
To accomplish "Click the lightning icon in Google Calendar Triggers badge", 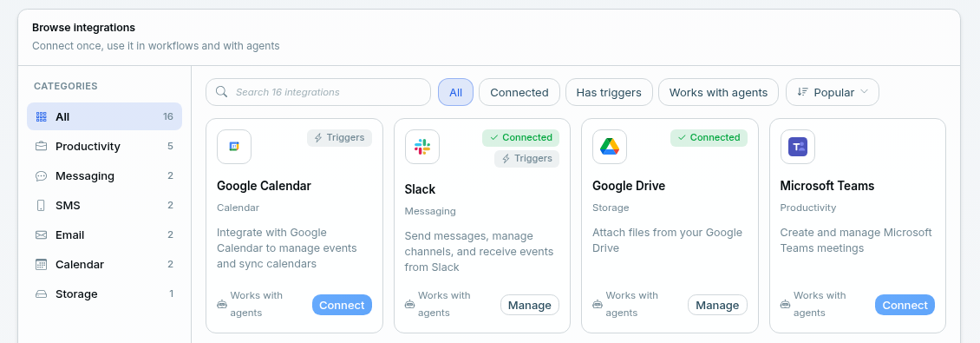I will click(x=318, y=138).
